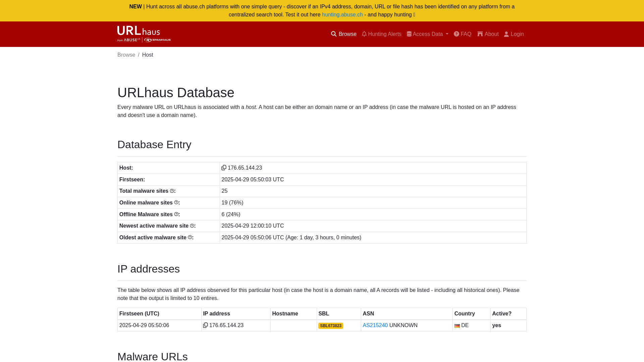This screenshot has width=644, height=362.
Task: Click the Firstseen value 2025-04-29 05:50:03 UTC
Action: [253, 180]
